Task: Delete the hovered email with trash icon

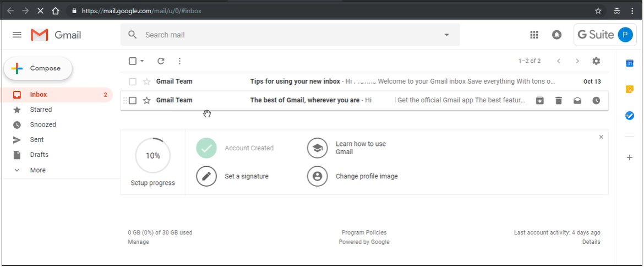Action: tap(559, 100)
